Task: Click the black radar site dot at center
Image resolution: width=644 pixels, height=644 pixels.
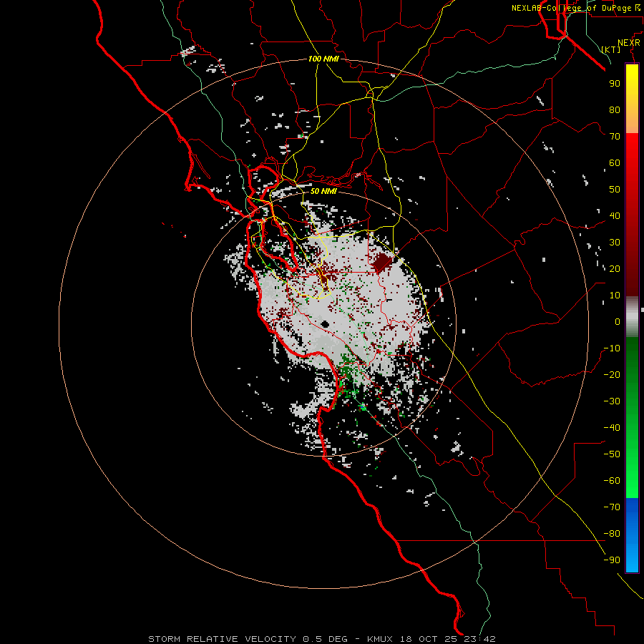Action: 326,324
